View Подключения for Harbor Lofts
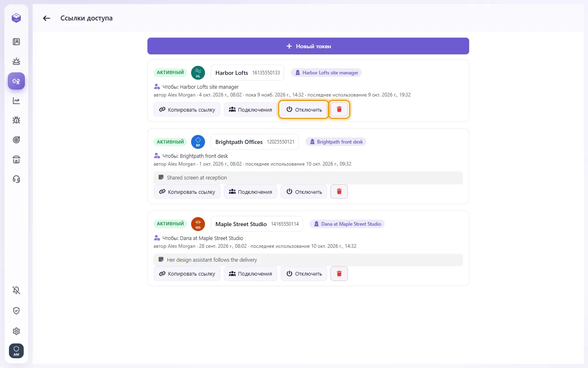This screenshot has height=368, width=588. (x=250, y=110)
